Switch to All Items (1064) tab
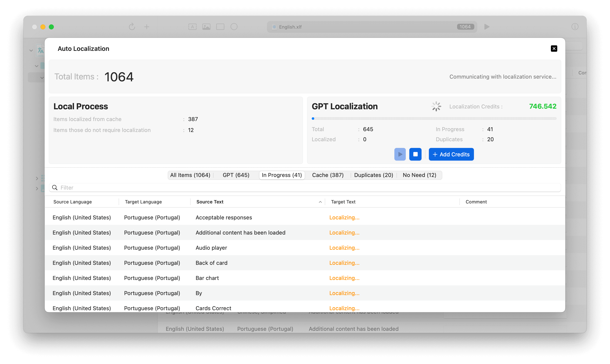Viewport: 610px width, 364px height. click(190, 175)
